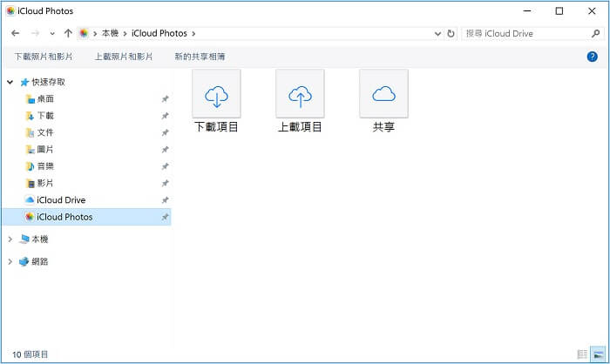The image size is (610, 364).
Task: Go up one folder level
Action: 68,33
